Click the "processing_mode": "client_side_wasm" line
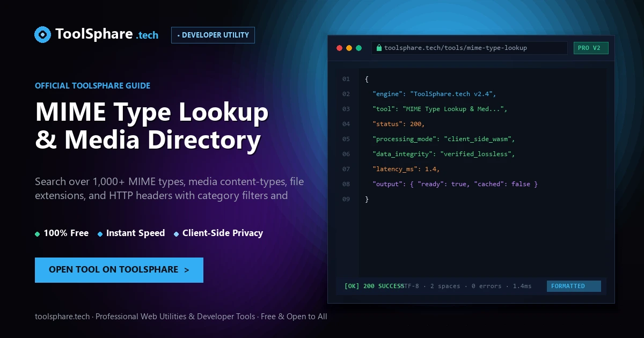Screen dimensions: 644x338 pos(444,139)
